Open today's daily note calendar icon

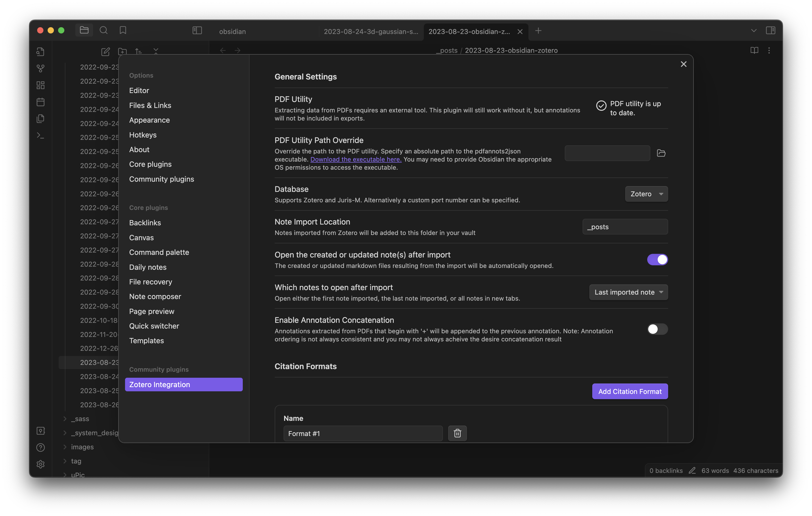coord(41,102)
